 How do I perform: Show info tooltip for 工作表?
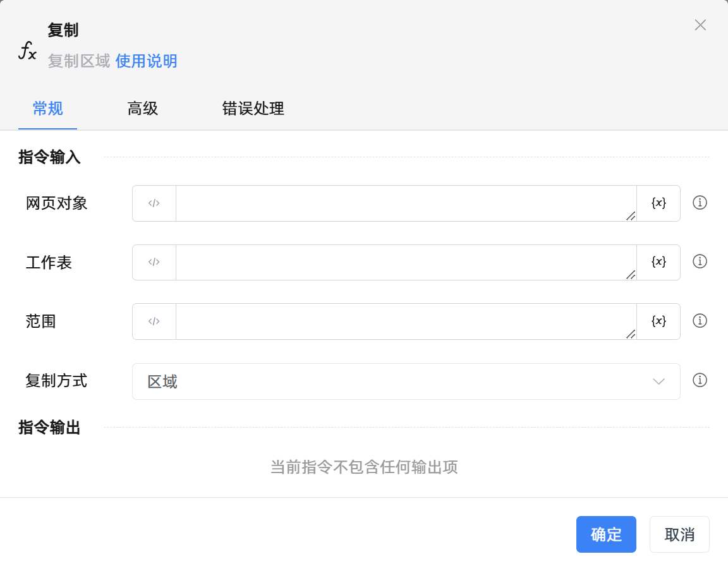click(700, 261)
